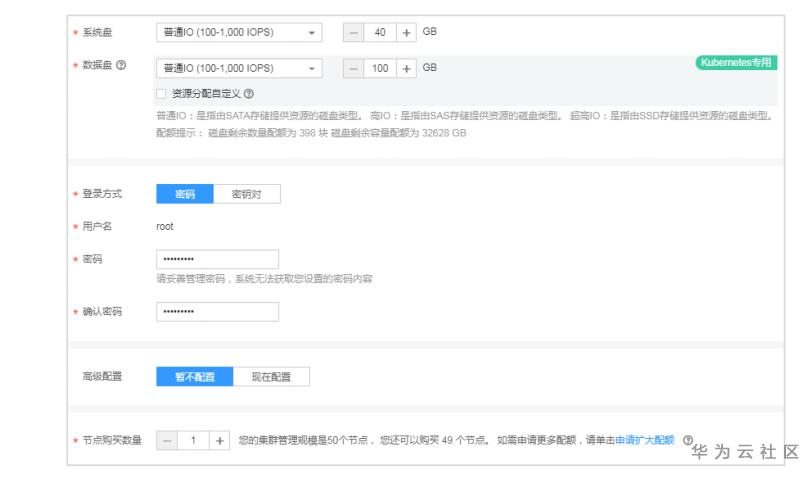
Task: Select 暂不配置 for advanced configuration
Action: (195, 377)
